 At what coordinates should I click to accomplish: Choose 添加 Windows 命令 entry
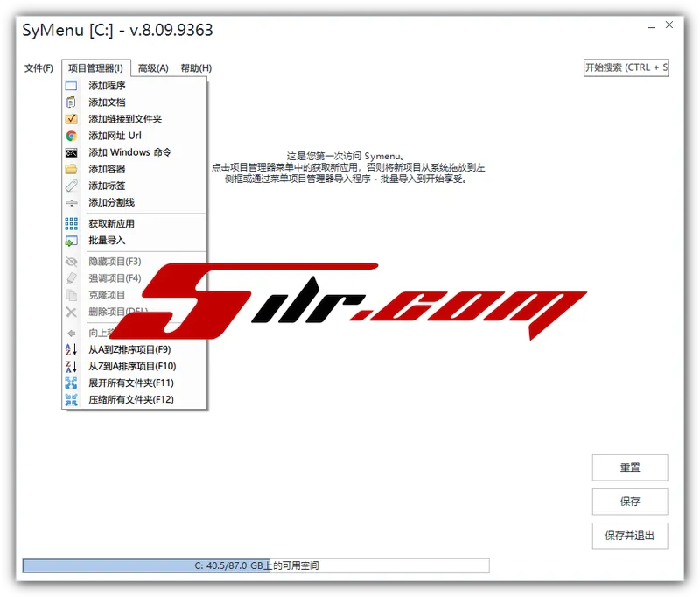tap(134, 152)
